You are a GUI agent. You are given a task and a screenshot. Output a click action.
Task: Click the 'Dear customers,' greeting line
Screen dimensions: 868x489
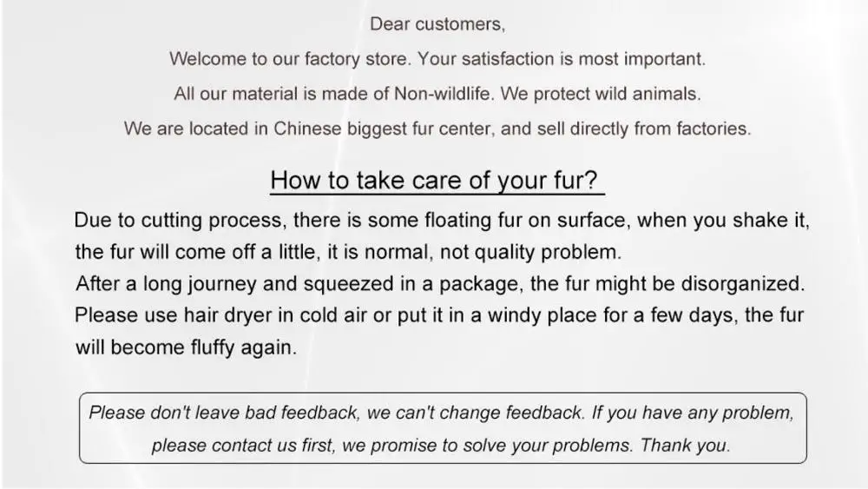pos(437,24)
